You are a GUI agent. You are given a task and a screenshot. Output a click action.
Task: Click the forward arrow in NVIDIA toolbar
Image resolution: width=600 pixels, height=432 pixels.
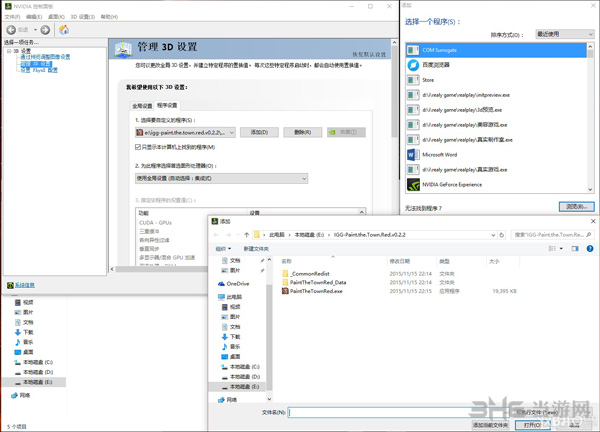[45, 30]
